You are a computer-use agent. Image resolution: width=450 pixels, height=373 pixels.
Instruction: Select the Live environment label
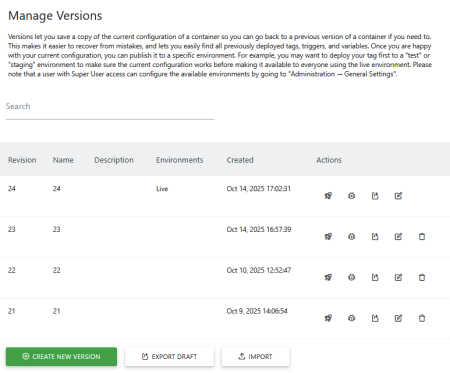[162, 189]
